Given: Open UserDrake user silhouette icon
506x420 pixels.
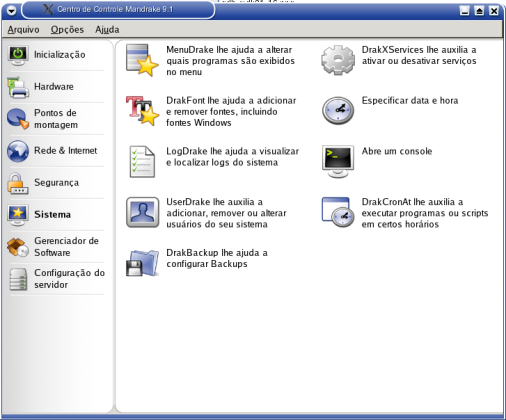Looking at the screenshot, I should (x=142, y=212).
